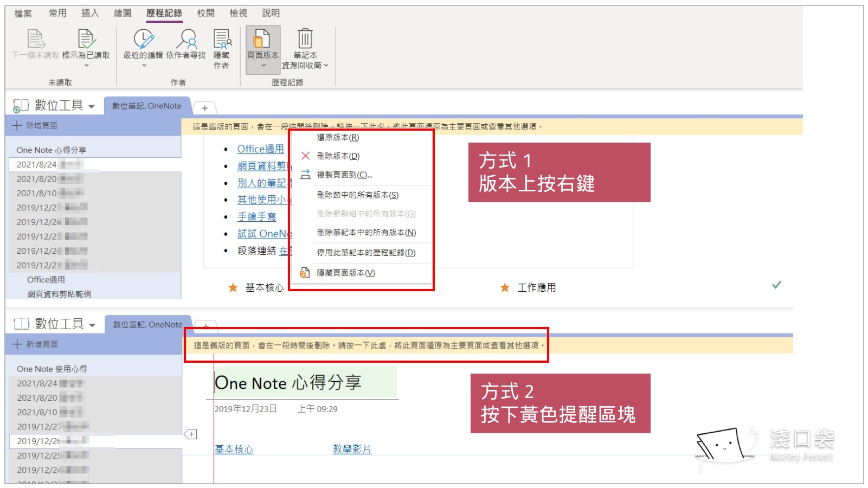Toggle Hide Authors (隱藏作者) icon
This screenshot has height=488, width=868.
click(x=221, y=40)
